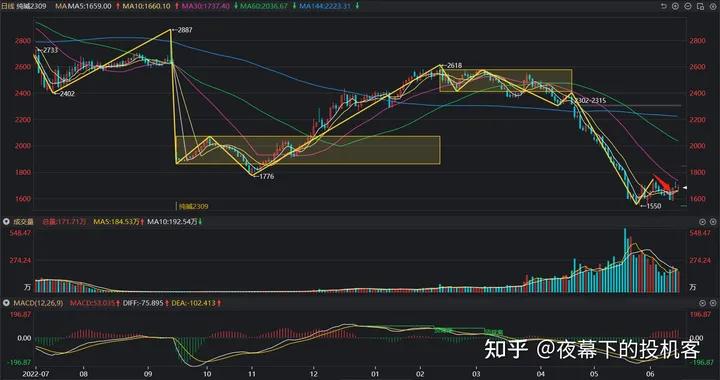720x380 pixels.
Task: Select the MA144 moving average label
Action: 324,6
